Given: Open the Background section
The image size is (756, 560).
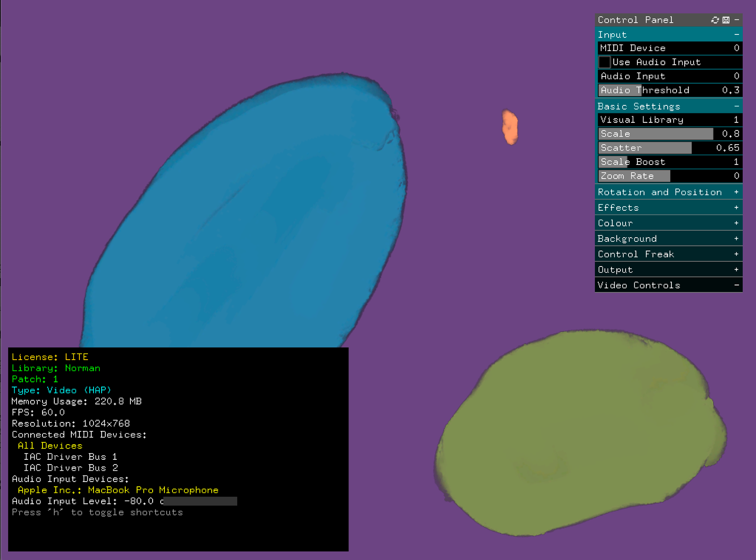Looking at the screenshot, I should tap(737, 238).
